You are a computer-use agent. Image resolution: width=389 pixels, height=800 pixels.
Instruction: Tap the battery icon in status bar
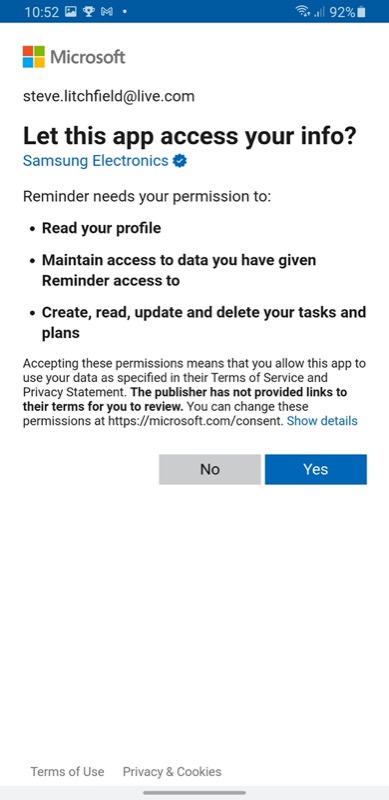tap(362, 12)
